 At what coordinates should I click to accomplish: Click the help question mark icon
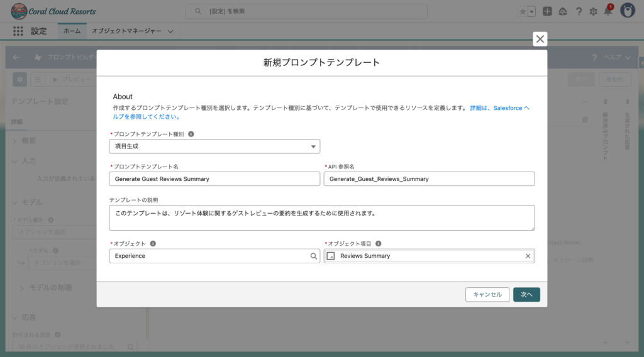pyautogui.click(x=578, y=11)
